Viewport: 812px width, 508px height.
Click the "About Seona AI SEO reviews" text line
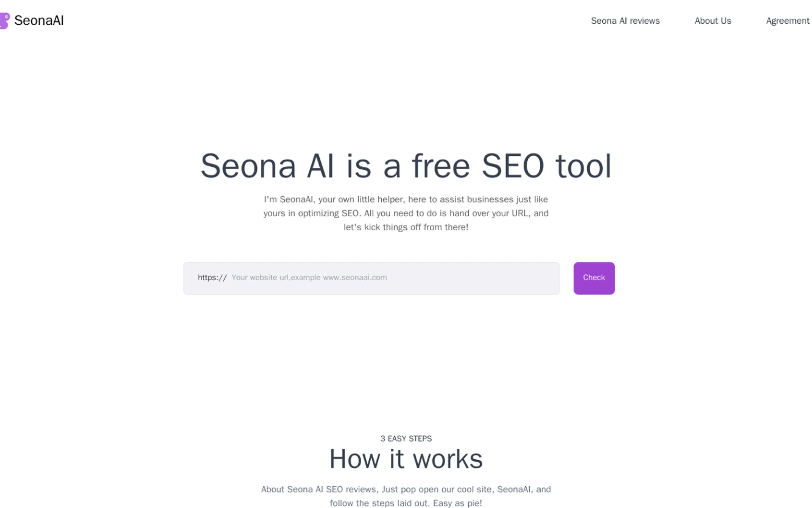click(406, 489)
